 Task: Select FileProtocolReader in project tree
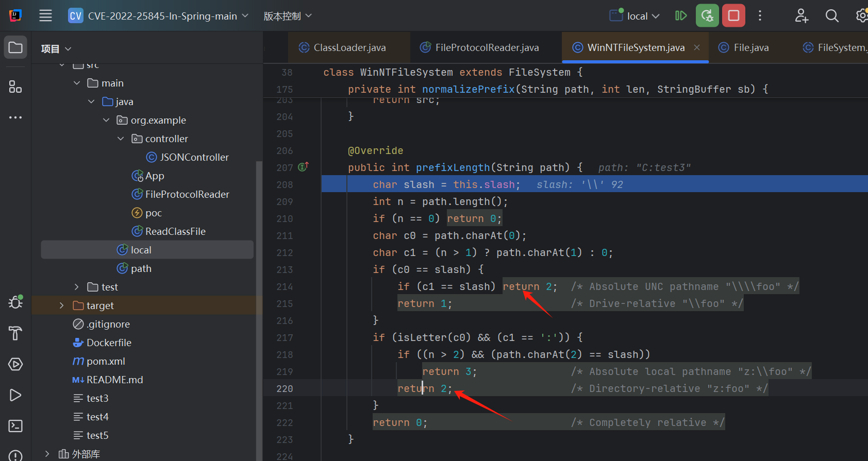pyautogui.click(x=180, y=194)
